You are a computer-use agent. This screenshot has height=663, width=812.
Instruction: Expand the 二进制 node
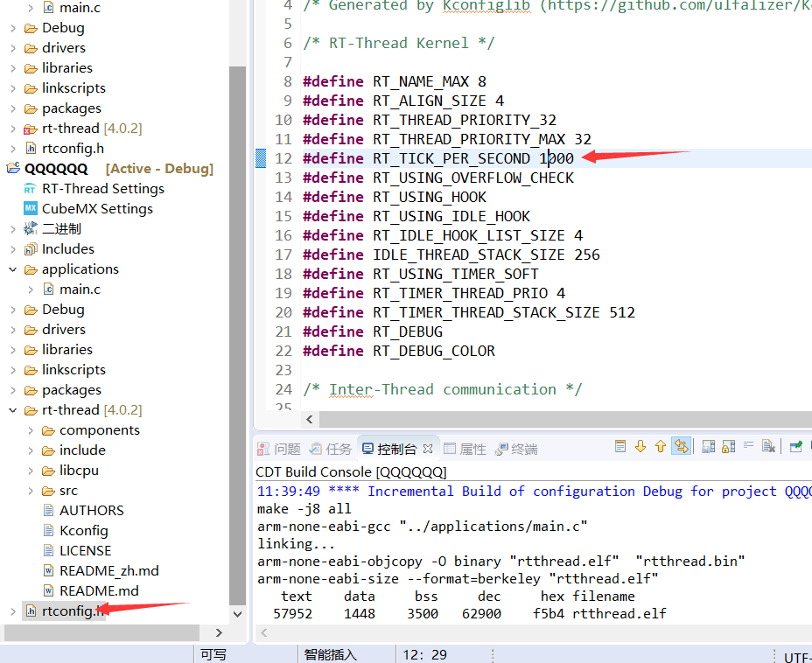(x=13, y=229)
